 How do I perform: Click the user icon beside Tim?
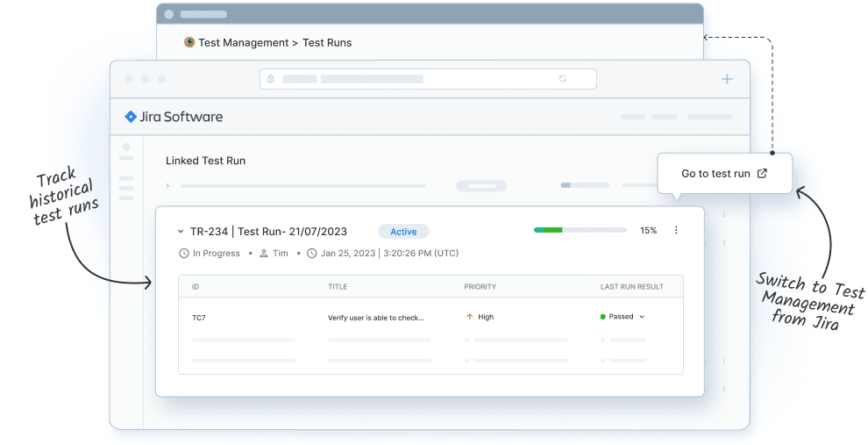tap(264, 254)
